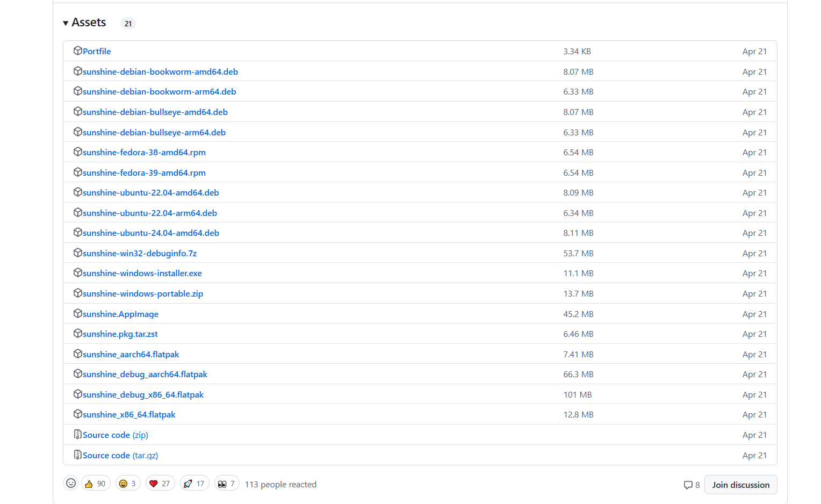The height and width of the screenshot is (504, 821).
Task: Click the 12.8 MB size of sunshine_x86_64.flatpak
Action: click(578, 414)
